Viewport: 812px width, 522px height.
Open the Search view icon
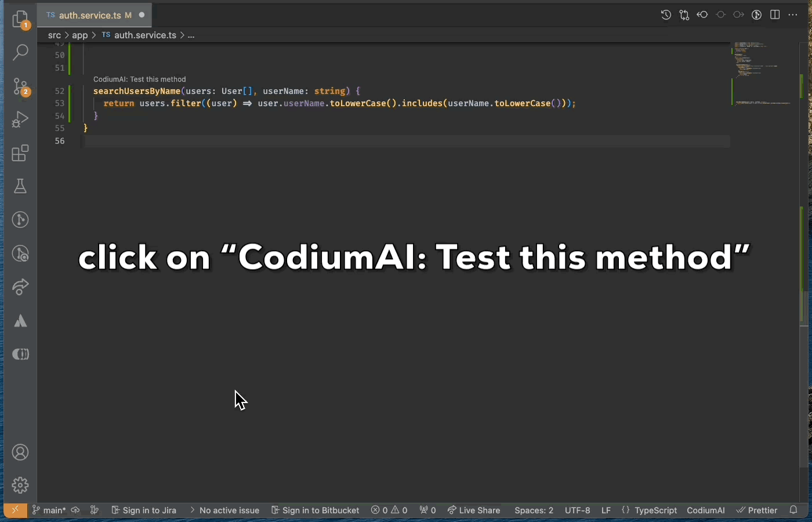20,53
